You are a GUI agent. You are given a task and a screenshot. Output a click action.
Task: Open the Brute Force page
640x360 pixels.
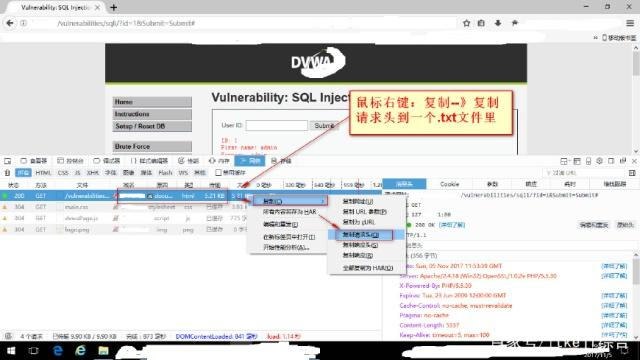coord(152,146)
